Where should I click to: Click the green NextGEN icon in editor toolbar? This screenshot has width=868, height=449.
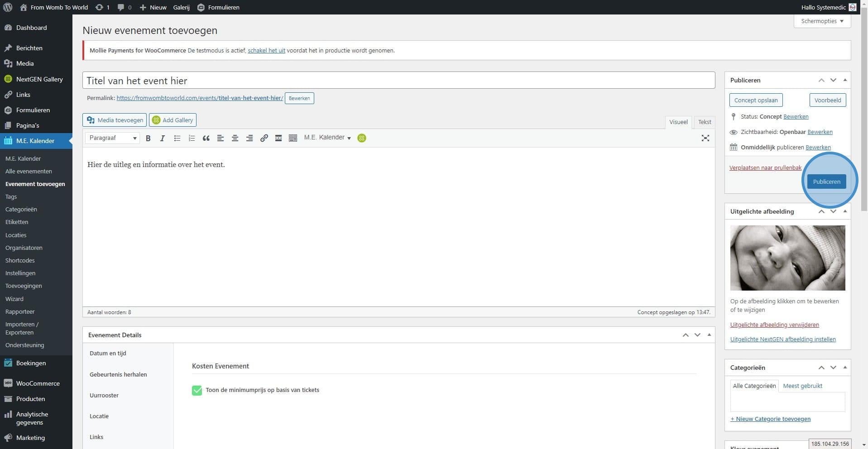362,138
